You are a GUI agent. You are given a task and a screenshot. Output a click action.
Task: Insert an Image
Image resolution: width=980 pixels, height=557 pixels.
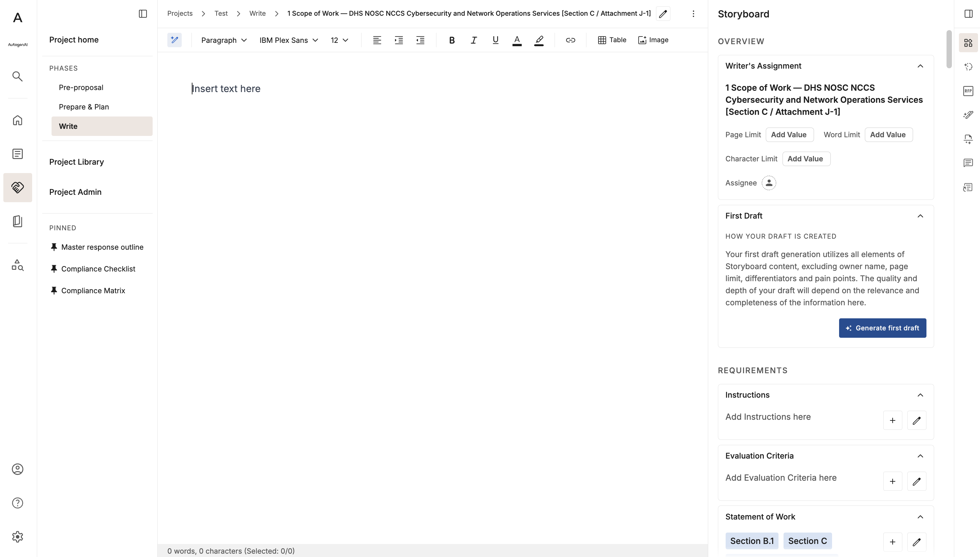tap(653, 40)
